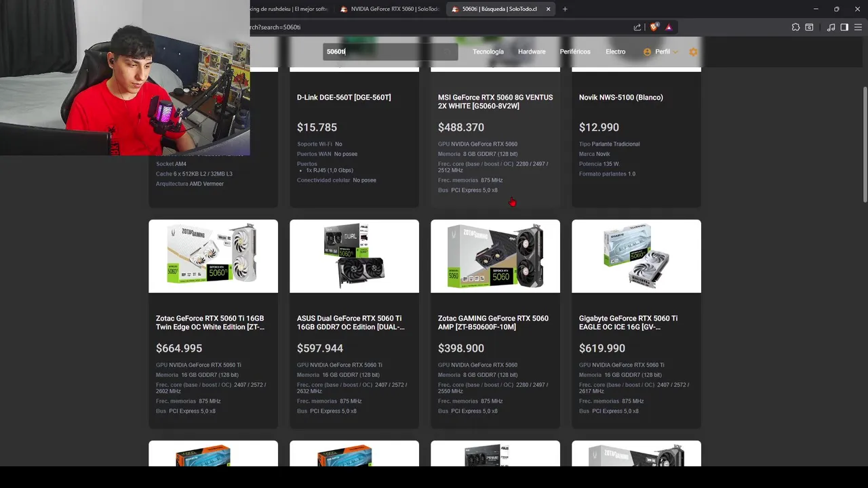This screenshot has width=868, height=488.
Task: Open the browser extensions puzzle icon
Action: 795,27
